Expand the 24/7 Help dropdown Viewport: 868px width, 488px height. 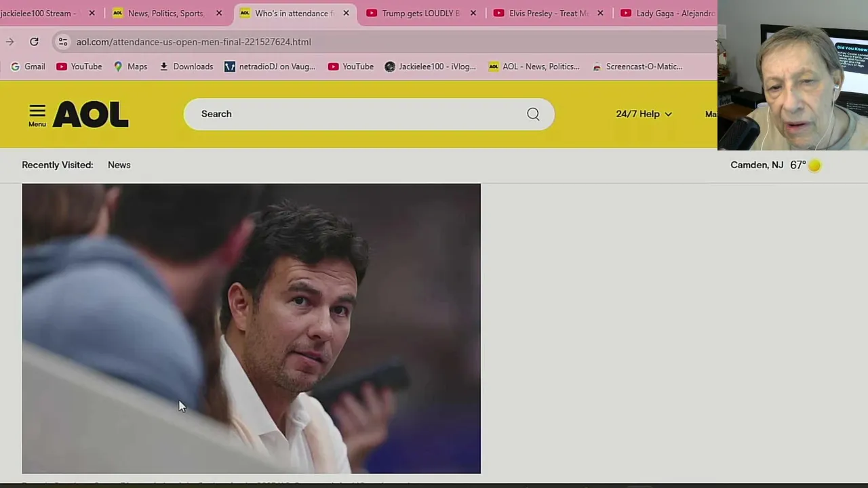click(644, 114)
